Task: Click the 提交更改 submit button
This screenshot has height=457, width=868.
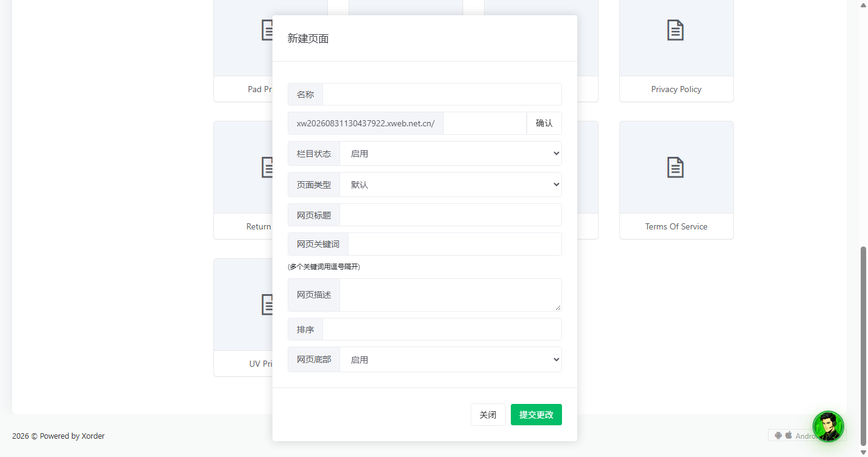Action: [x=536, y=415]
